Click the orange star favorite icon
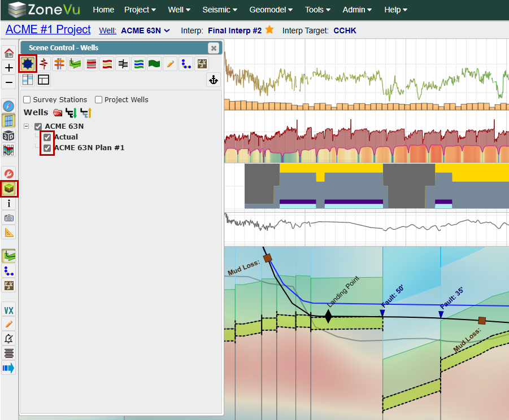 point(269,29)
